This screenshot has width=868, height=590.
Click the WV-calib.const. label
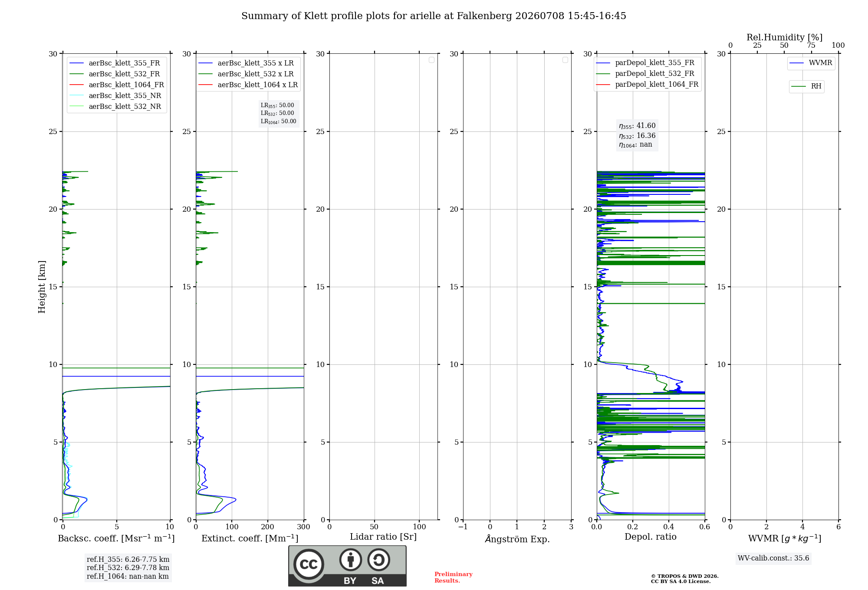tap(773, 558)
